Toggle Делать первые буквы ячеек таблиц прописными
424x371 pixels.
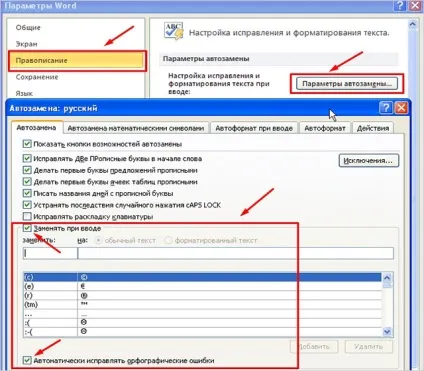tap(27, 182)
